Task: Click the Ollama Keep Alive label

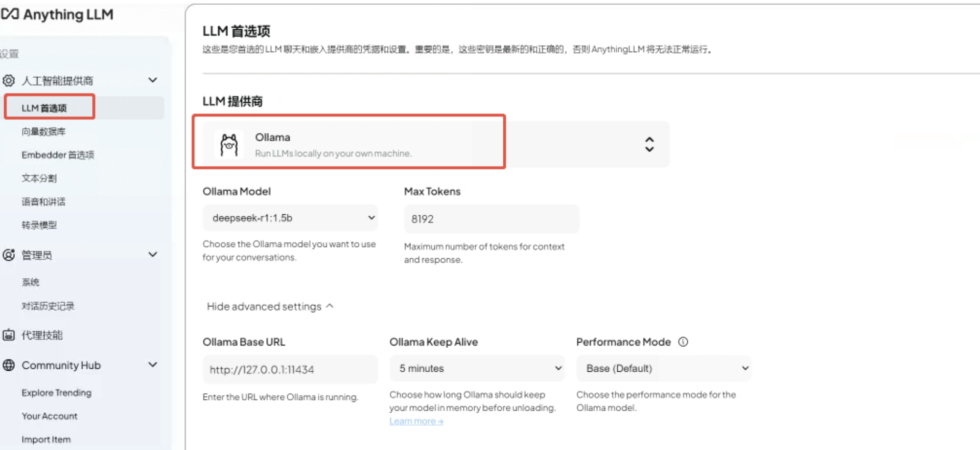Action: click(x=433, y=342)
